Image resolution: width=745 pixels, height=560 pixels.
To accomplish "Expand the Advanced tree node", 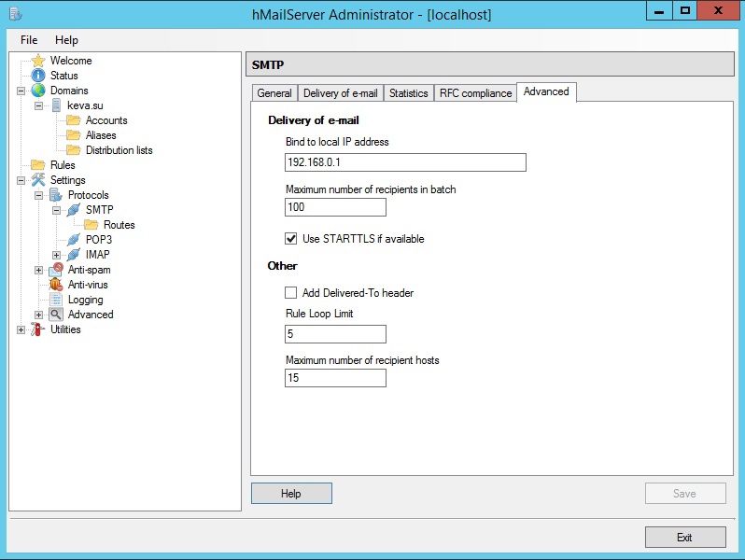I will [x=38, y=315].
